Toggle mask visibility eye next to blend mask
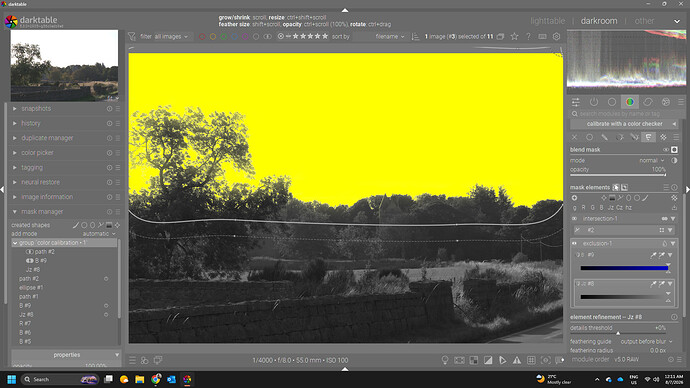Screen dimensions: 690x388 (x=666, y=150)
